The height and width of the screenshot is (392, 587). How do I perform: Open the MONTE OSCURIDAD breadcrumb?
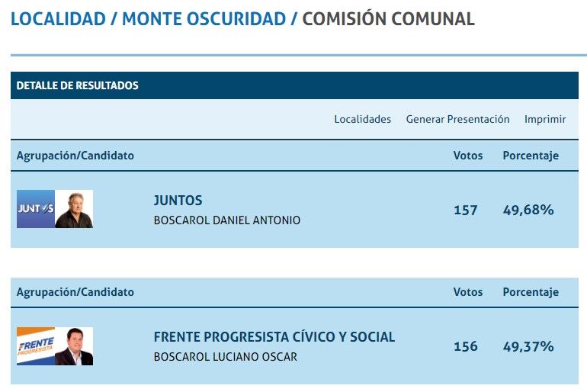tap(204, 19)
